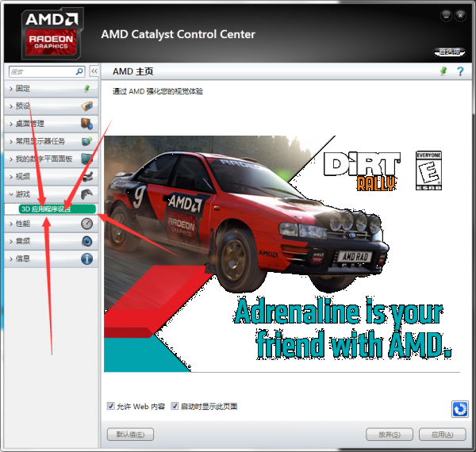Click the monitor icon for 常用显示器任务
The width and height of the screenshot is (476, 452).
pos(86,141)
